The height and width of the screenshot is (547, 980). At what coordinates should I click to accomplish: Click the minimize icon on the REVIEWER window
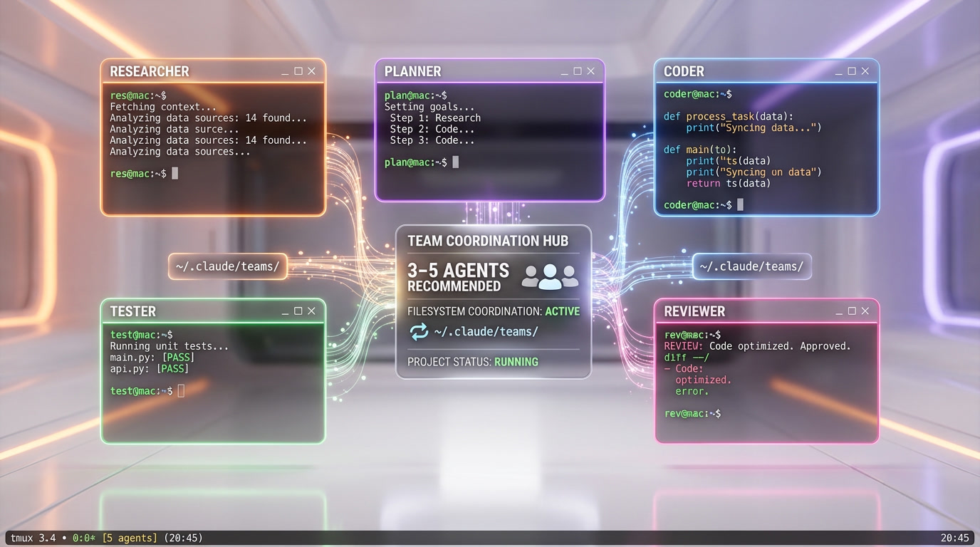[x=838, y=311]
